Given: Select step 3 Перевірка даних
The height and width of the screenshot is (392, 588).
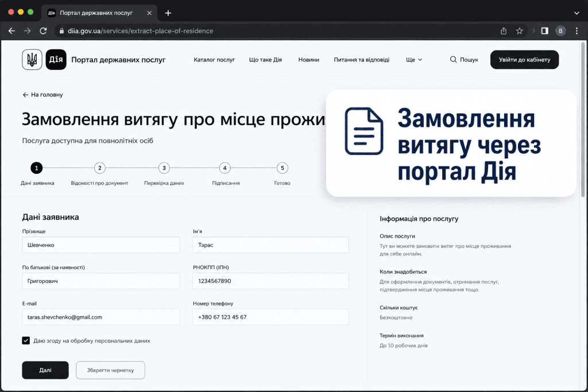Looking at the screenshot, I should 164,168.
